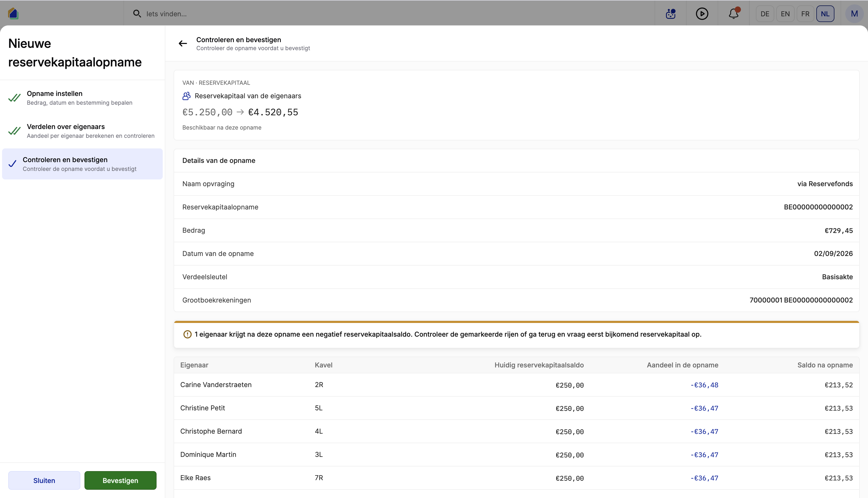The image size is (868, 498).
Task: Select the Christophe Bernard row
Action: pos(516,431)
